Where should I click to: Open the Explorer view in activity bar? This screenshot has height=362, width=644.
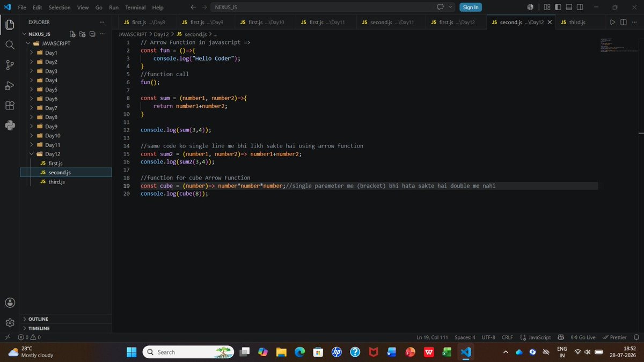point(10,25)
